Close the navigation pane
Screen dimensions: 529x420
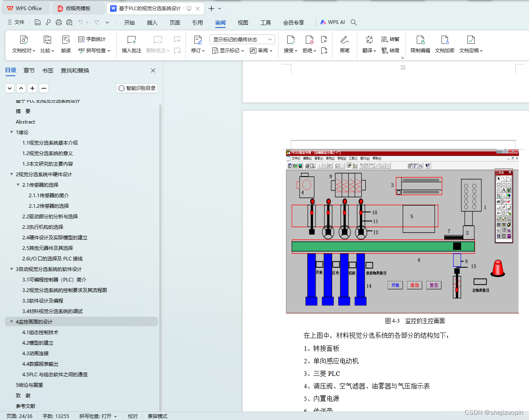pyautogui.click(x=153, y=70)
